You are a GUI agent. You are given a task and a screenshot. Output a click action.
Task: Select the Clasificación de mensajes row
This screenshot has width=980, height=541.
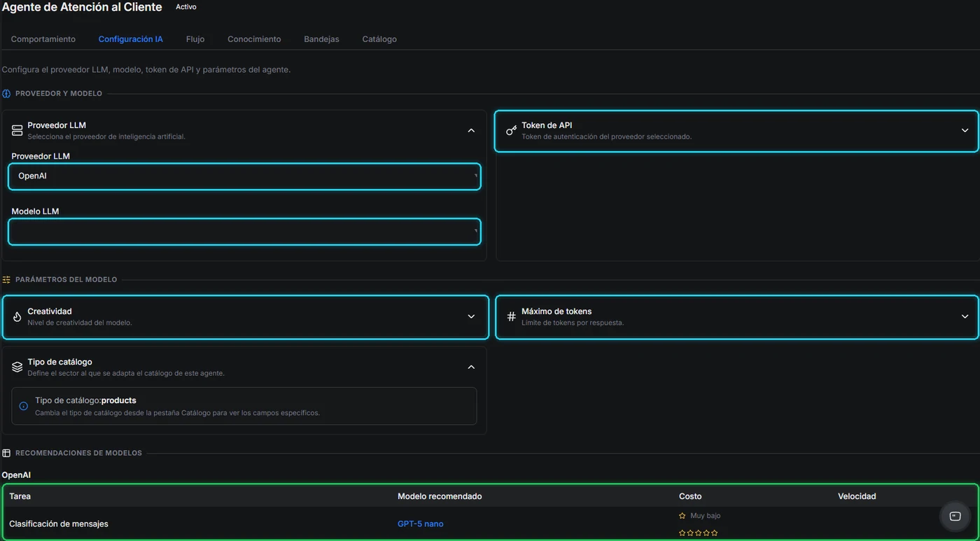pyautogui.click(x=490, y=524)
